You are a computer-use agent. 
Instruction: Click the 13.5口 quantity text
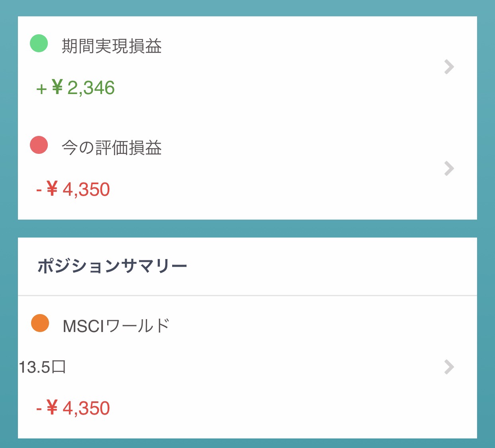[x=42, y=367]
